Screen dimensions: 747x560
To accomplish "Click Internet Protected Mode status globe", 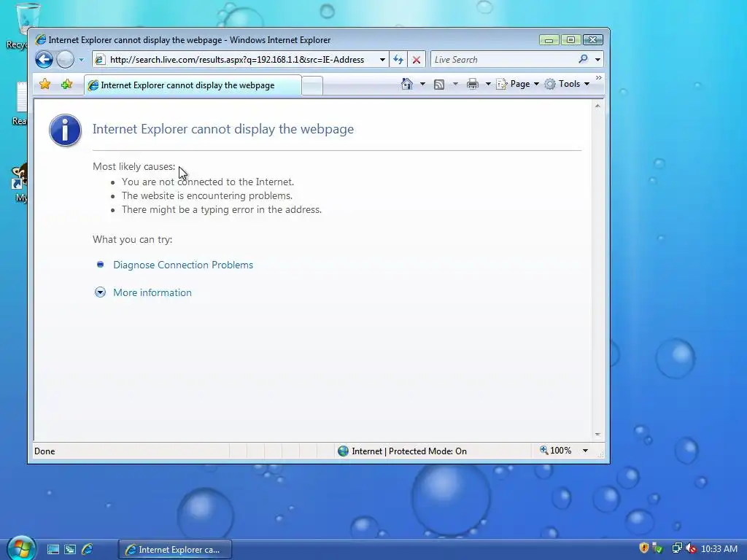I will (x=343, y=451).
